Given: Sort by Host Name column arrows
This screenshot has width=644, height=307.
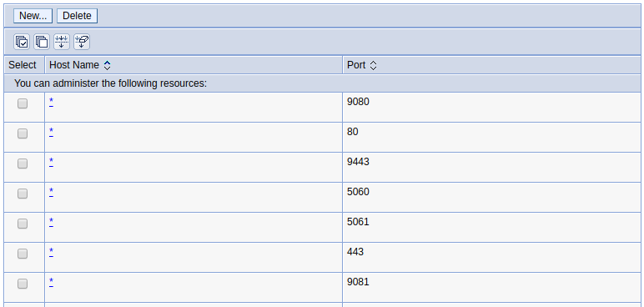Looking at the screenshot, I should (x=108, y=65).
